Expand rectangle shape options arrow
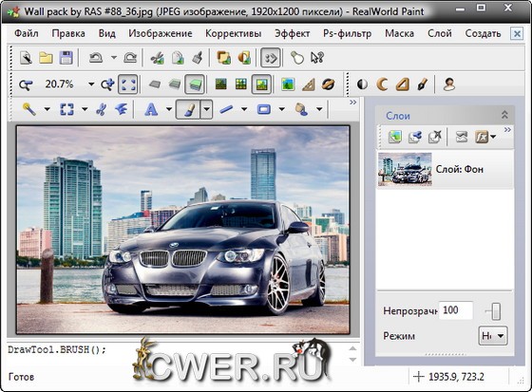The width and height of the screenshot is (532, 392). click(x=281, y=109)
